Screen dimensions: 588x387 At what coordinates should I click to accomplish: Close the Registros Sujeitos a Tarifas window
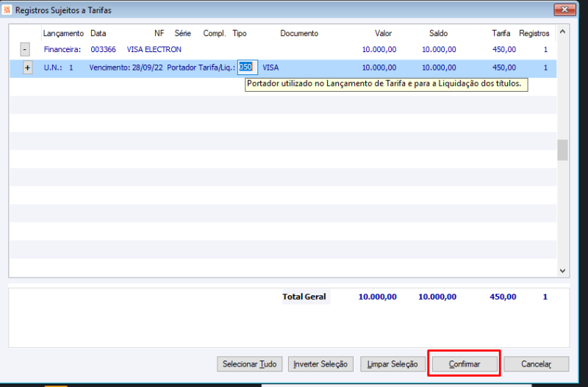(x=564, y=10)
